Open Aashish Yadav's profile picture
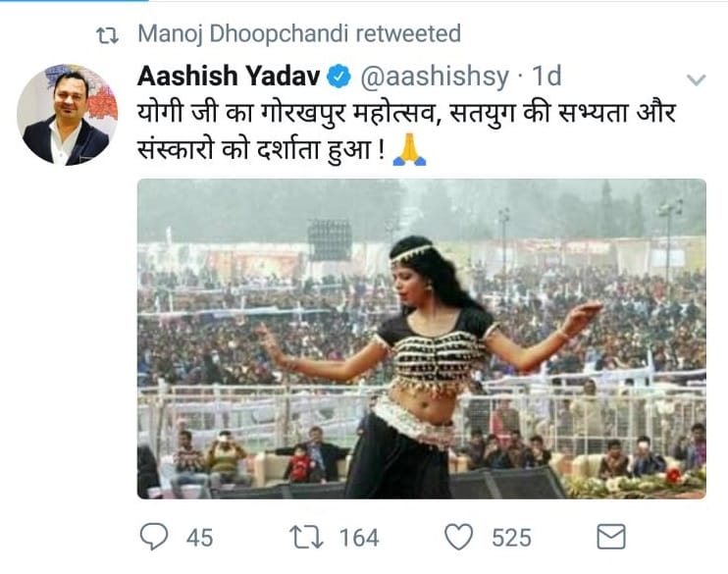Screen dimensions: 728x574 [67, 115]
